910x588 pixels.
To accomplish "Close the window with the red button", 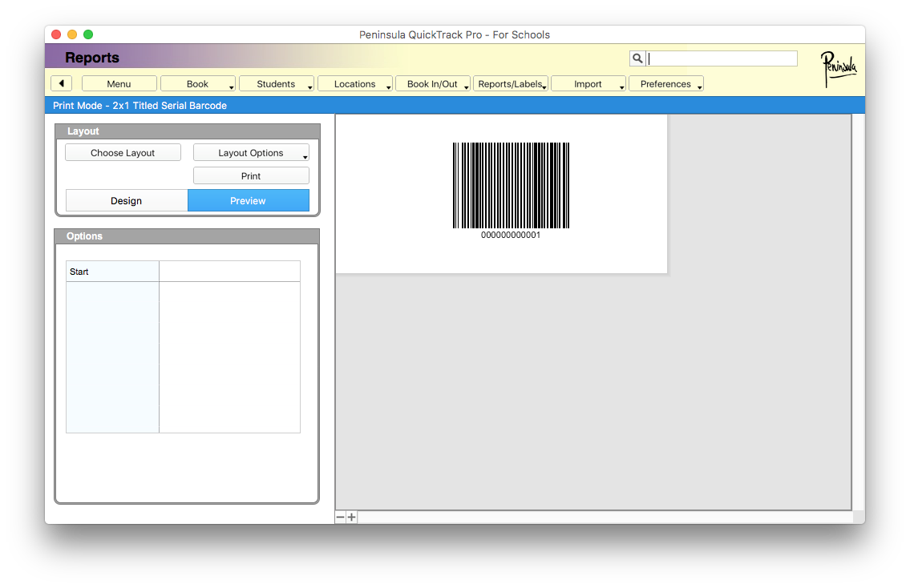I will 56,34.
